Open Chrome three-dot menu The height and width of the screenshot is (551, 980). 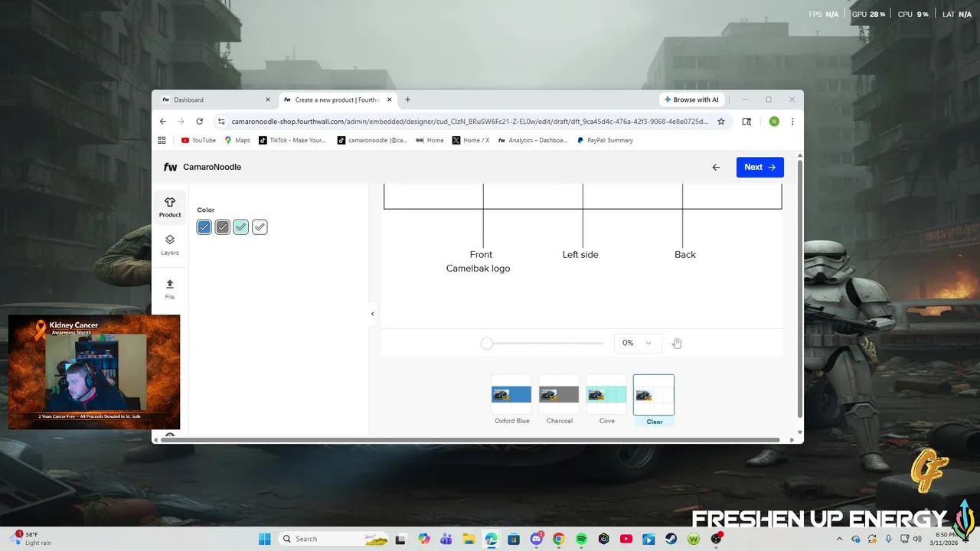(x=792, y=121)
